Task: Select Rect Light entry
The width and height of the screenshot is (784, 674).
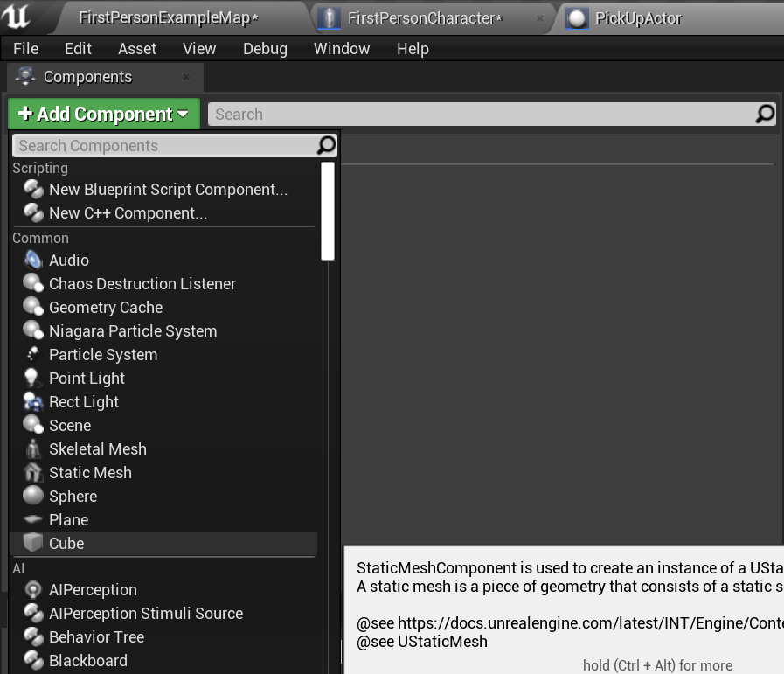Action: 163,401
